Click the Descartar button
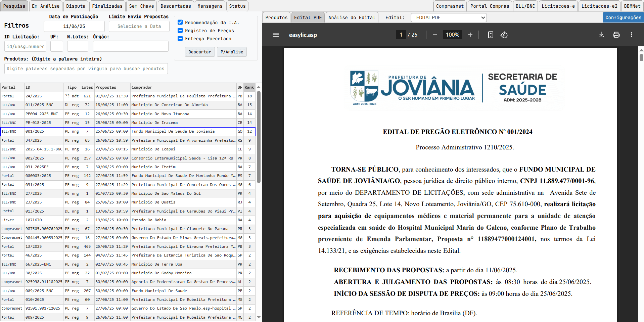The height and width of the screenshot is (322, 644). coord(200,52)
